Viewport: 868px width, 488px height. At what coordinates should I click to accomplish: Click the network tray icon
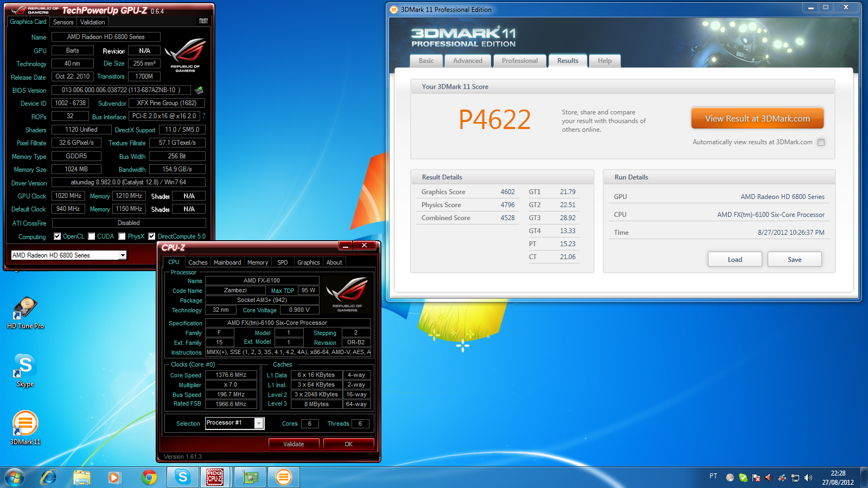[795, 478]
